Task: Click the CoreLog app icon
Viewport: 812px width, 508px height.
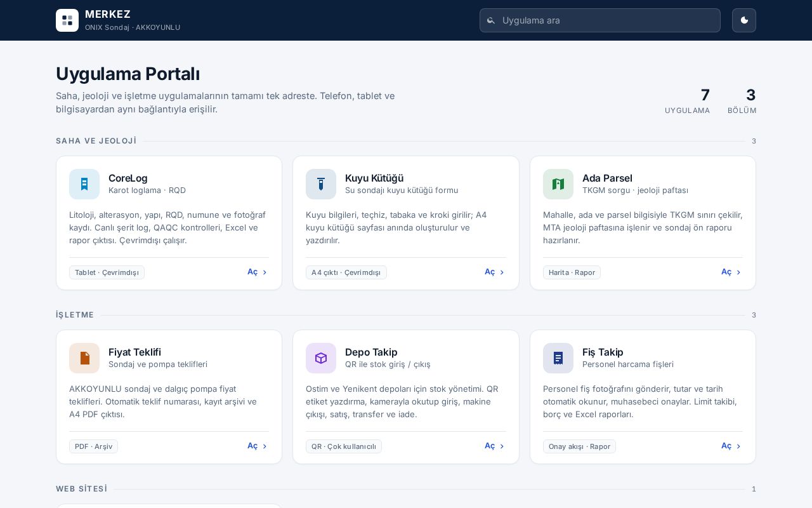Action: 84,184
